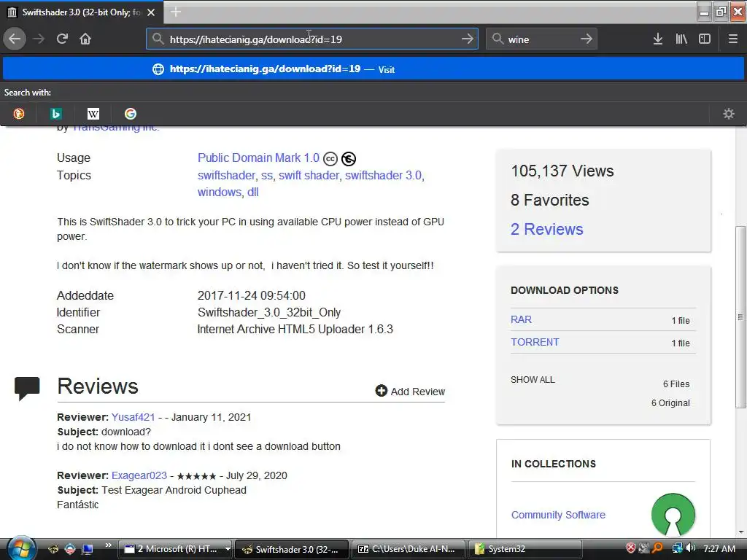Expand the quick launch overflow chevron
747x560 pixels.
click(x=108, y=545)
